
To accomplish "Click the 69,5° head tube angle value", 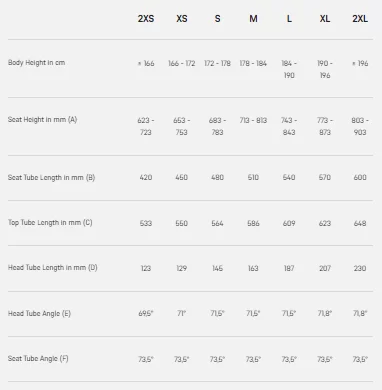I will (x=146, y=313).
